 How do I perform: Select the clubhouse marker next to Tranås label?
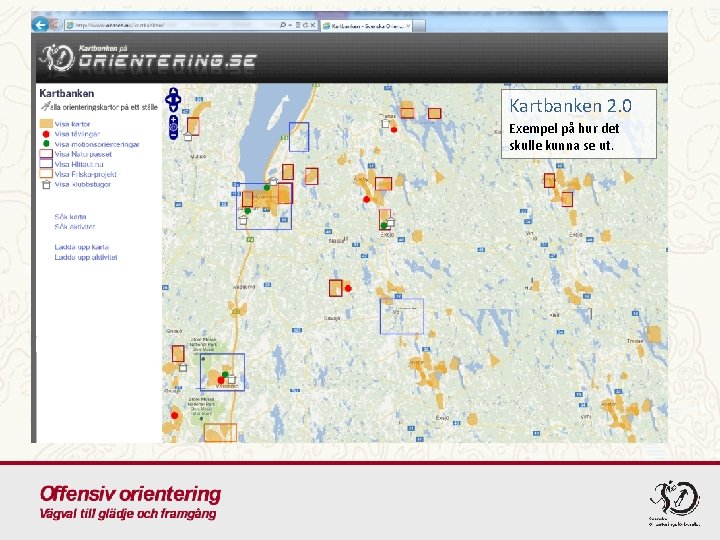click(386, 123)
